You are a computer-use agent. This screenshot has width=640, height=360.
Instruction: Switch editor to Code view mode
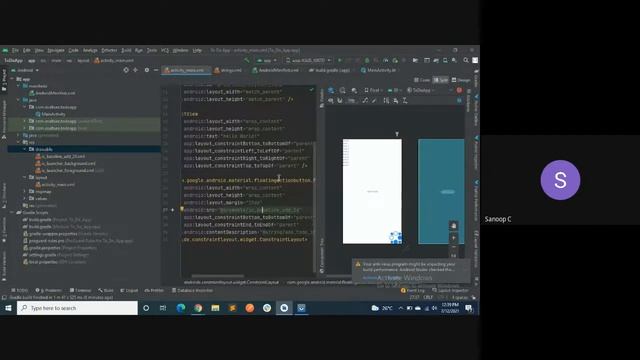coord(422,80)
